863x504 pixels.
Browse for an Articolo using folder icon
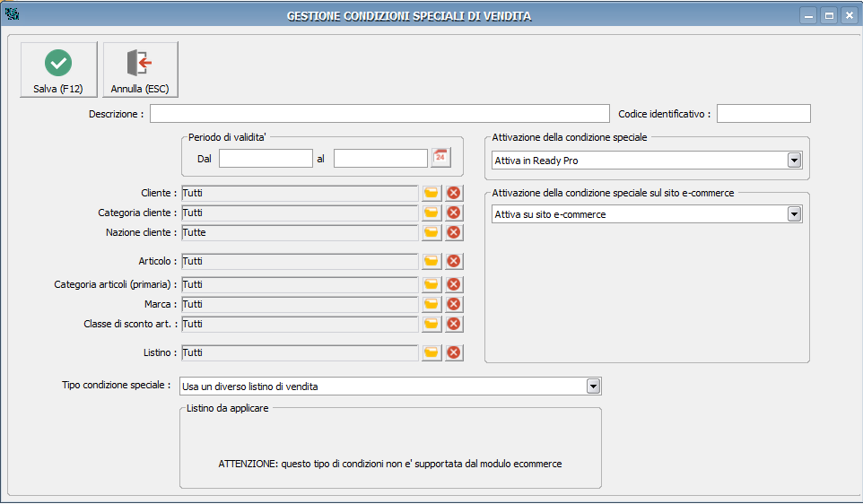431,261
